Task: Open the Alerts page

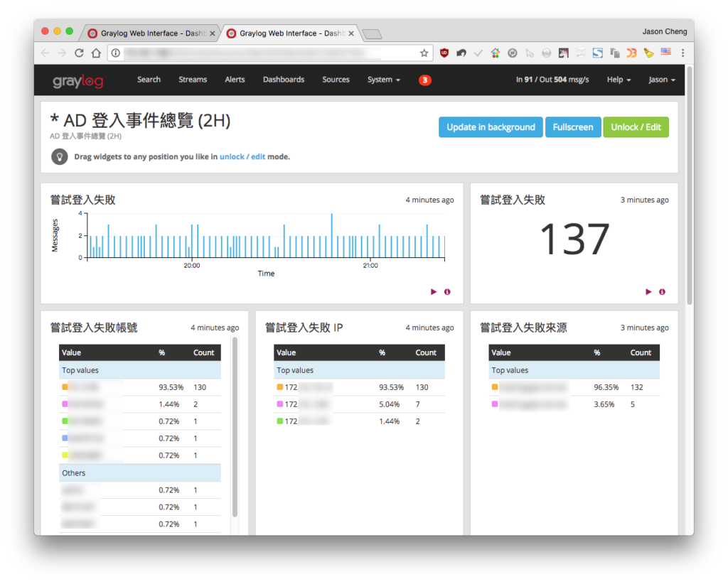Action: tap(235, 80)
